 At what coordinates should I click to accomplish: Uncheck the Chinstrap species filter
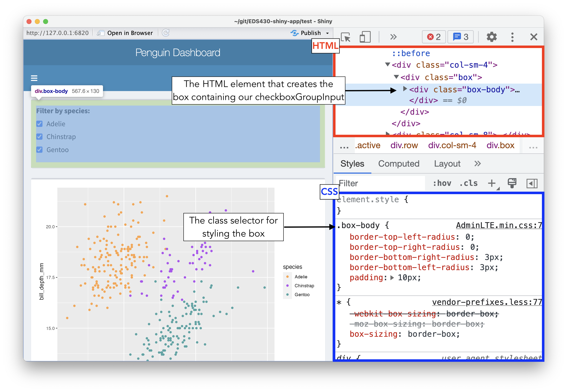(x=40, y=137)
